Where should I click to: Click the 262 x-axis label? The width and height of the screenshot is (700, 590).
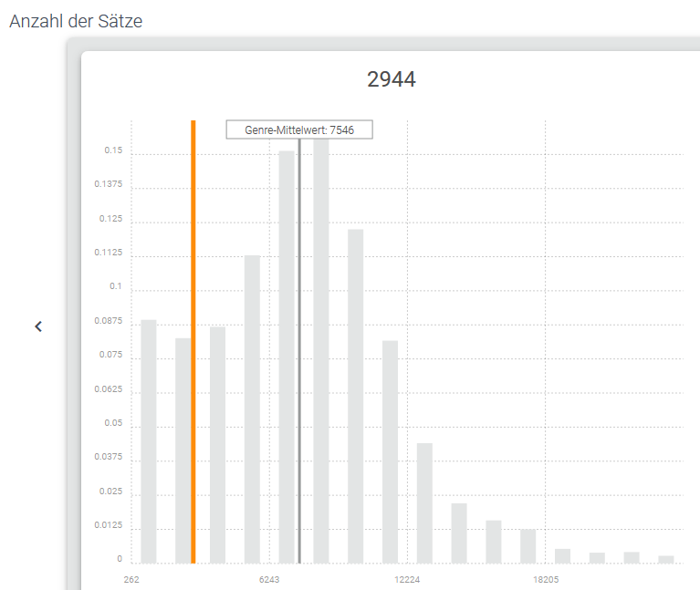(131, 580)
